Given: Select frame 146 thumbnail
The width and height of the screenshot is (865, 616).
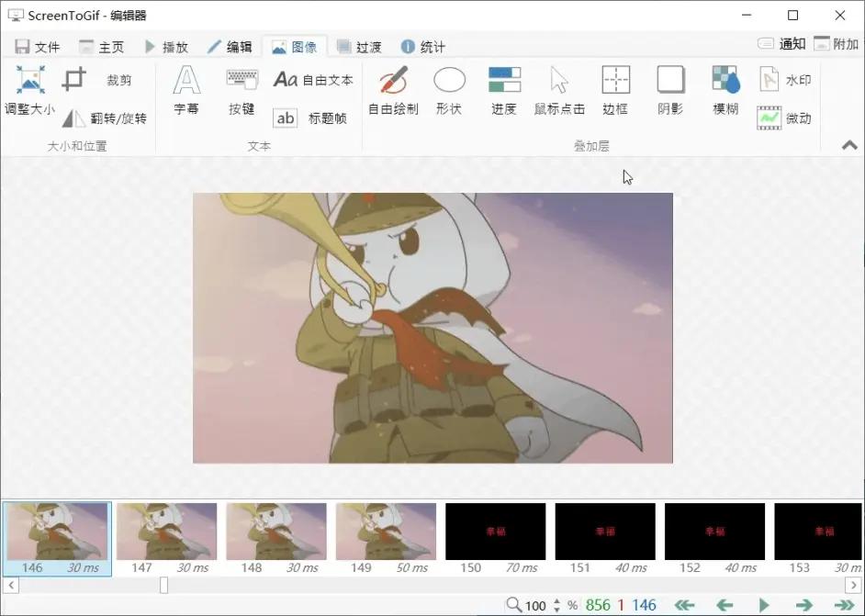Looking at the screenshot, I should point(57,539).
